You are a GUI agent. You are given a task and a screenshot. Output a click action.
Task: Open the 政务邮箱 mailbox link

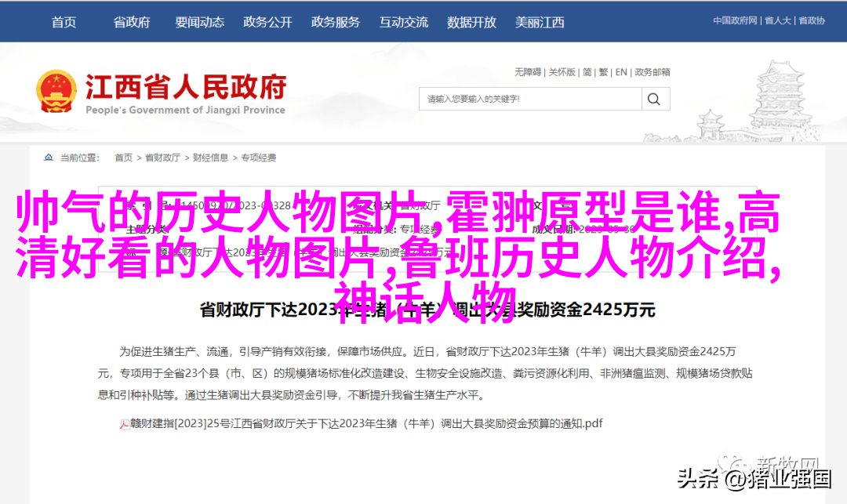pos(652,72)
